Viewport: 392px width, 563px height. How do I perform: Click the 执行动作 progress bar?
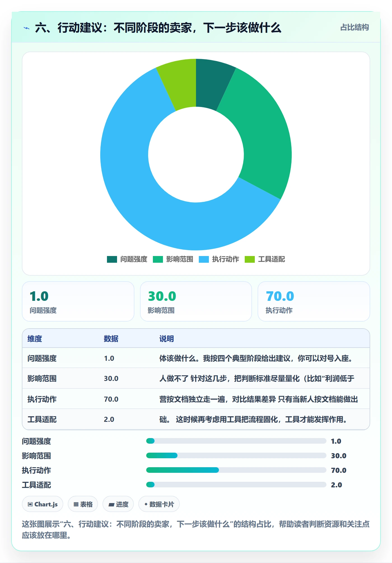[236, 470]
